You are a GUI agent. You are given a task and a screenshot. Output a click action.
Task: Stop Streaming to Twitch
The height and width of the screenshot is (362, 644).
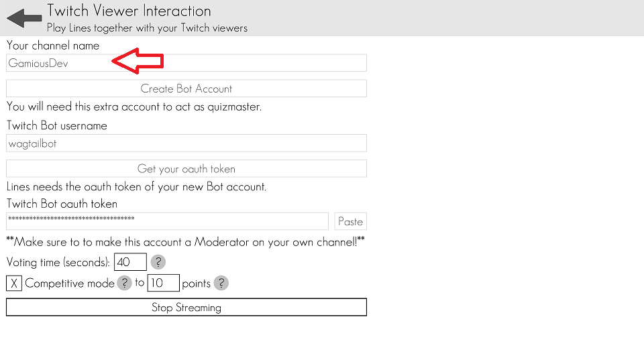[186, 307]
